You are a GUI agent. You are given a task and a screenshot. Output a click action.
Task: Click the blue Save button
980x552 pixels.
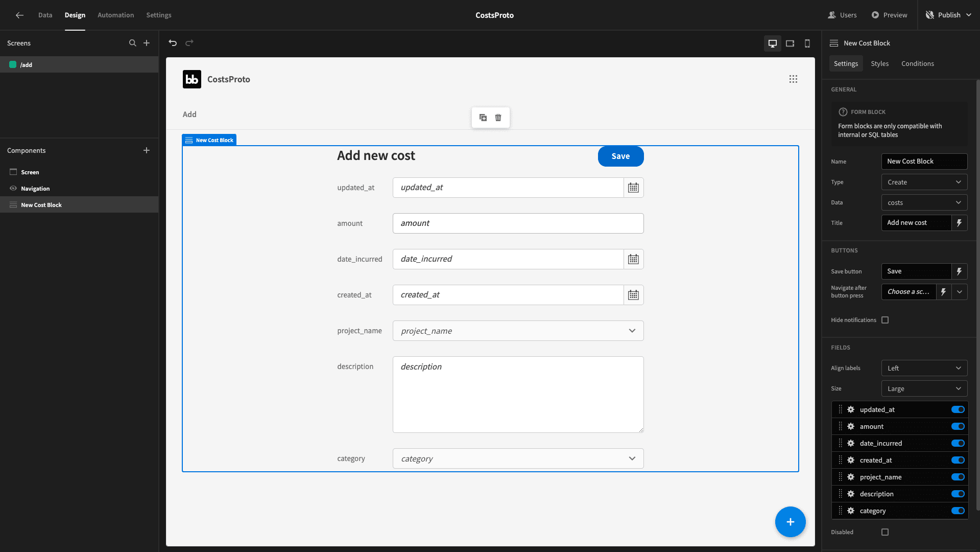click(x=620, y=156)
